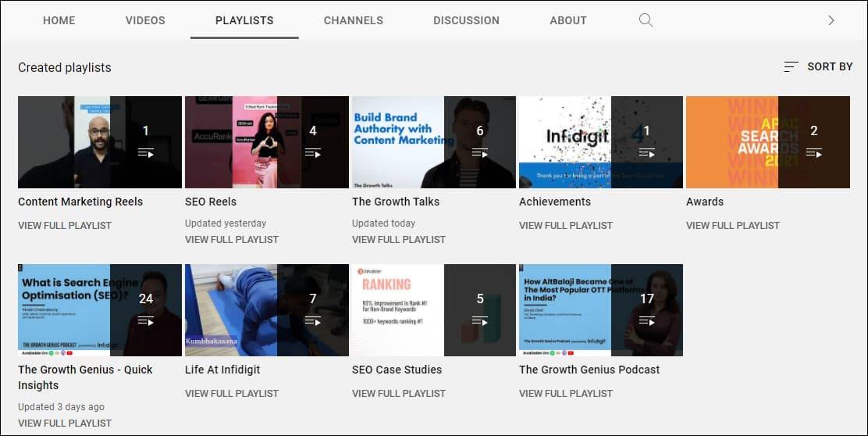Open the Content Marketing Reels thumbnail

[x=100, y=142]
